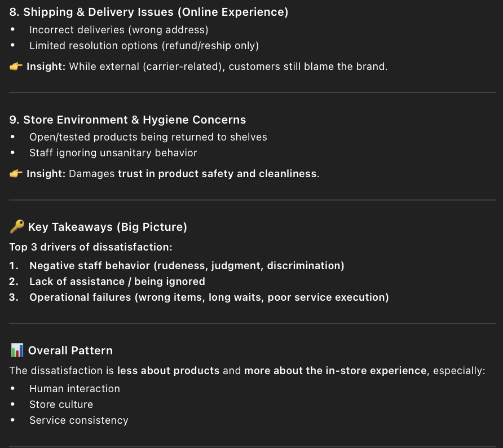Viewport: 503px width, 448px height.
Task: Select the "Incorrect deliveries (wrong address)" bullet
Action: (x=118, y=30)
